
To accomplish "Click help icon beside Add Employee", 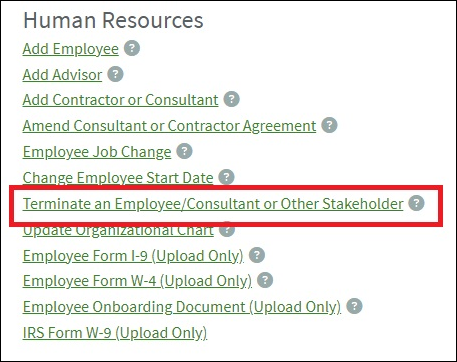I will coord(132,48).
